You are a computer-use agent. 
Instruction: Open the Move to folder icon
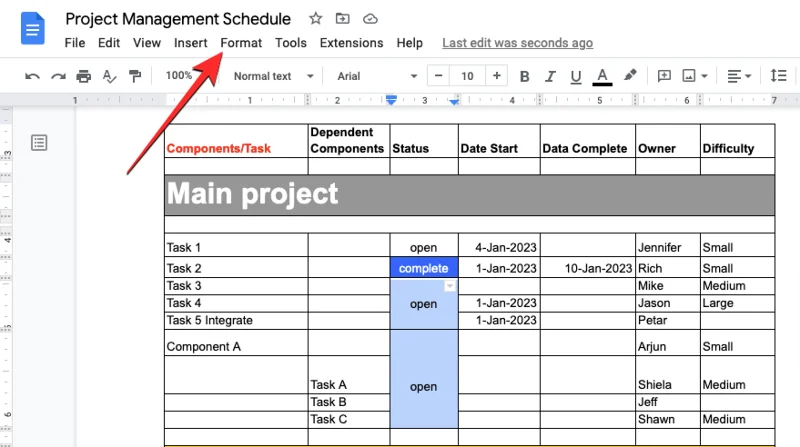343,19
